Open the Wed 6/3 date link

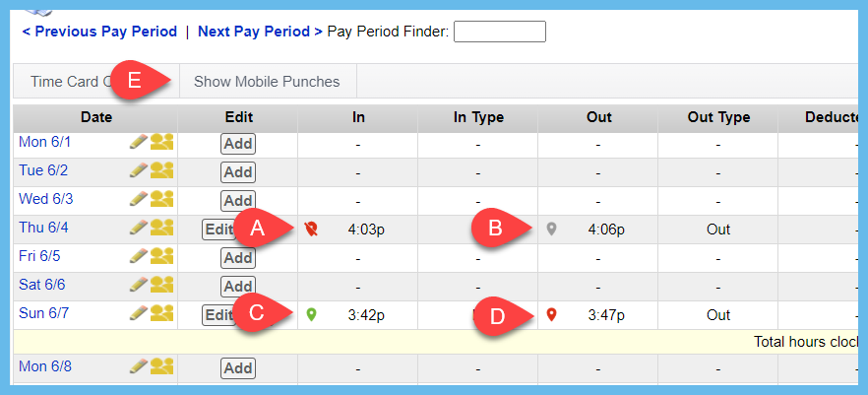(x=46, y=200)
